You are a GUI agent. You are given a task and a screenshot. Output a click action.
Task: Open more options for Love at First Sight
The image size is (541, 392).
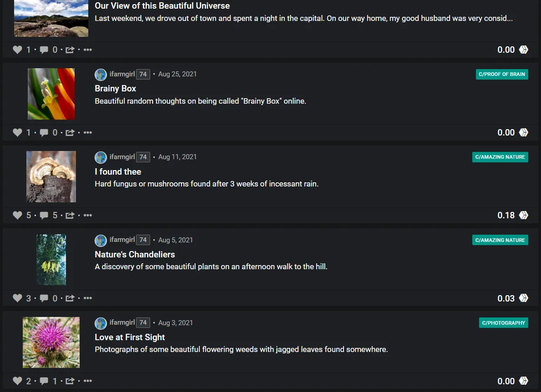[x=88, y=381]
